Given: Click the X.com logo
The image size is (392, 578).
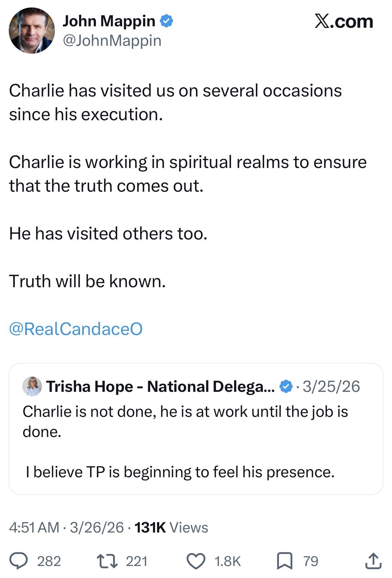Looking at the screenshot, I should [x=344, y=22].
